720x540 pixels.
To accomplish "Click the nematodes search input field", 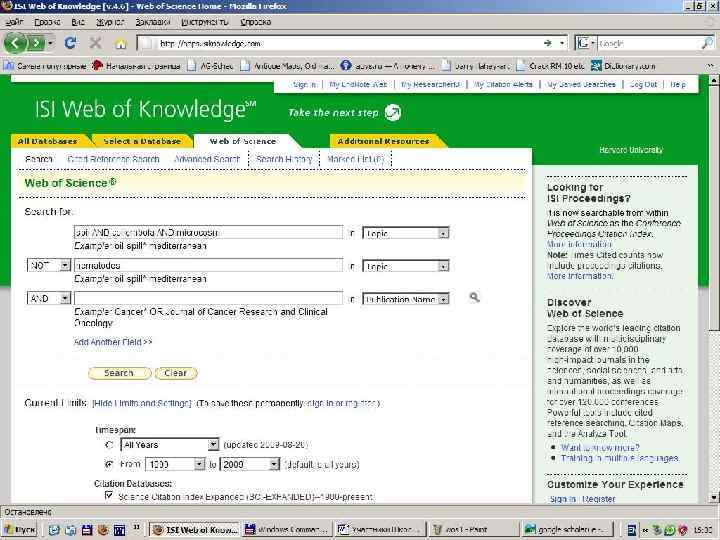I will click(208, 265).
